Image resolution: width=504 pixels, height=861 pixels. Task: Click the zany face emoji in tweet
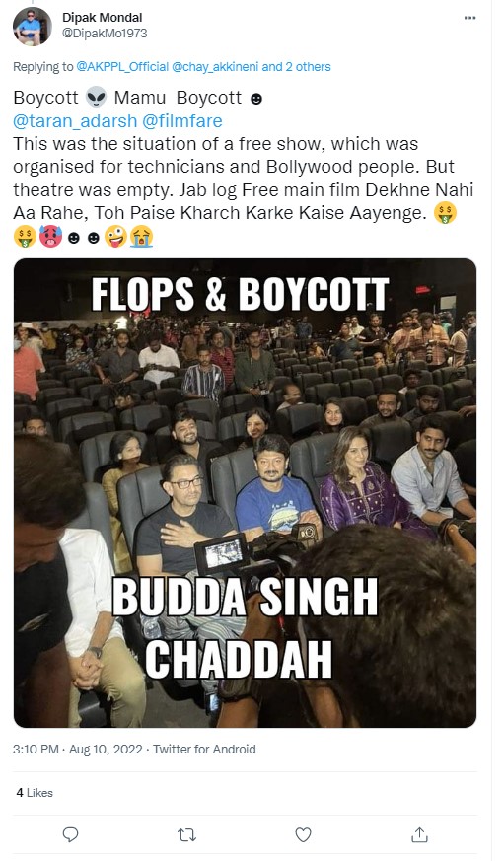pos(116,237)
